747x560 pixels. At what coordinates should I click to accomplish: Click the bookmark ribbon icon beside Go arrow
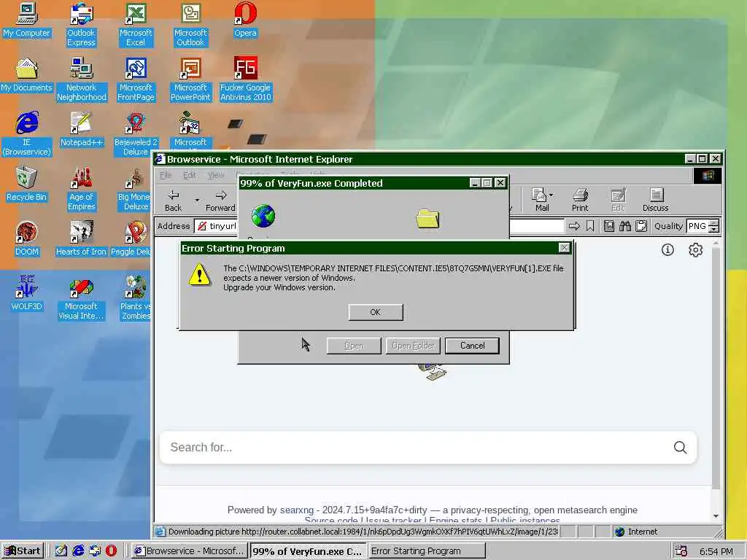coord(590,226)
